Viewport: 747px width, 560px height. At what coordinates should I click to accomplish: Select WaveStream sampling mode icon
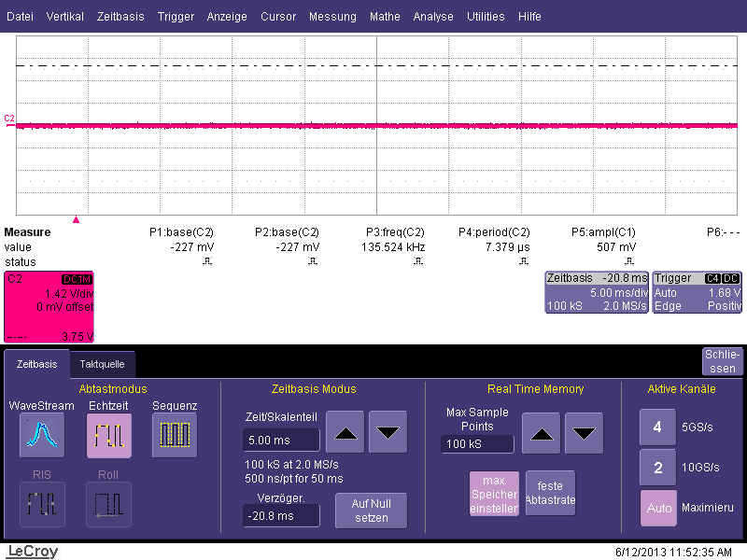[x=41, y=435]
